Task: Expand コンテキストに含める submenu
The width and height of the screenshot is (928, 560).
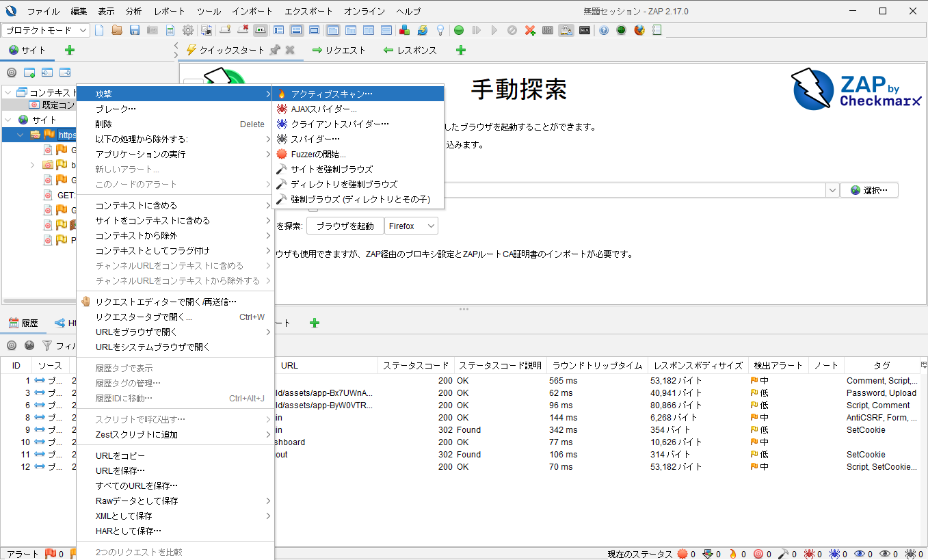Action: [x=175, y=205]
